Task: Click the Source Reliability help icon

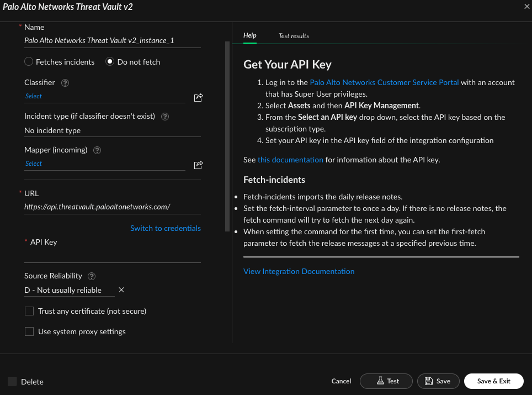Action: click(92, 276)
